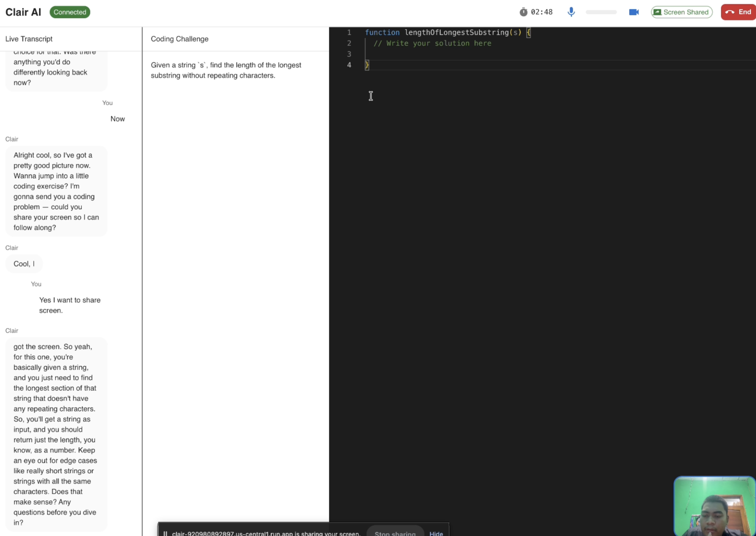Place cursor on empty line 3 in editor
Screen dimensions: 756x536
click(429, 54)
